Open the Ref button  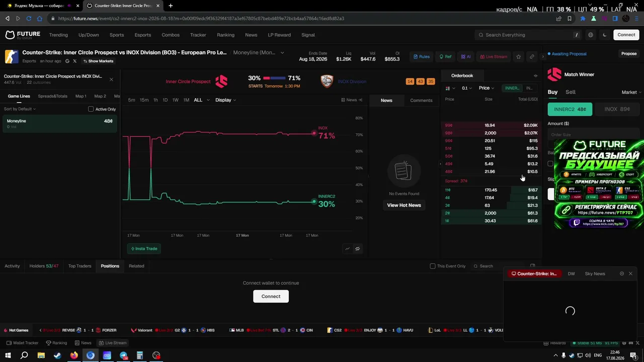pyautogui.click(x=445, y=56)
